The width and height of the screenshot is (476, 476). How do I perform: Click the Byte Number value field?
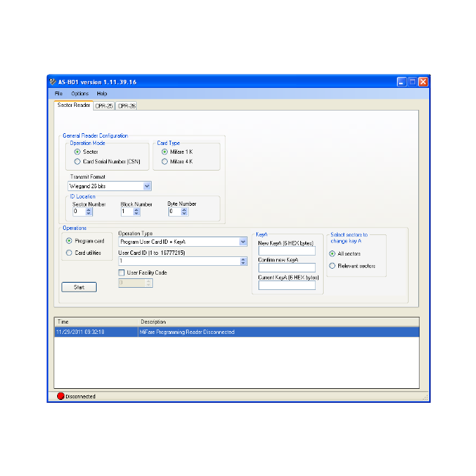(175, 212)
